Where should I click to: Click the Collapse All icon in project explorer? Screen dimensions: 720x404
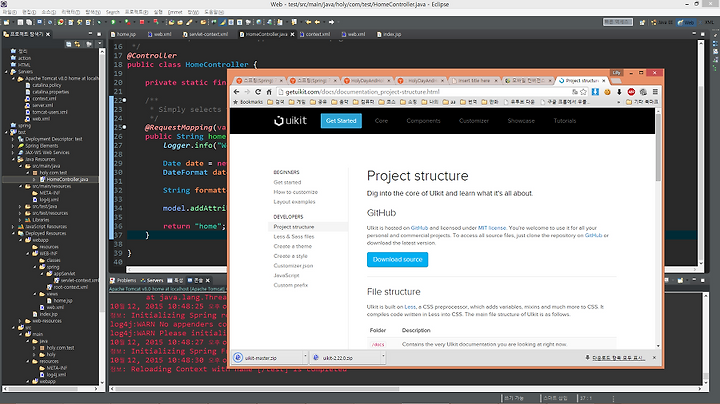tap(68, 44)
